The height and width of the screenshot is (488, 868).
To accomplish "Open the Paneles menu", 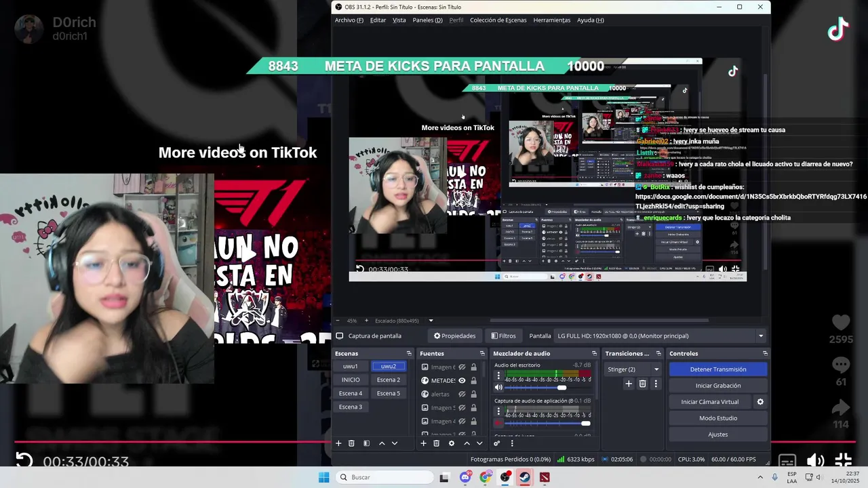I will coord(428,20).
